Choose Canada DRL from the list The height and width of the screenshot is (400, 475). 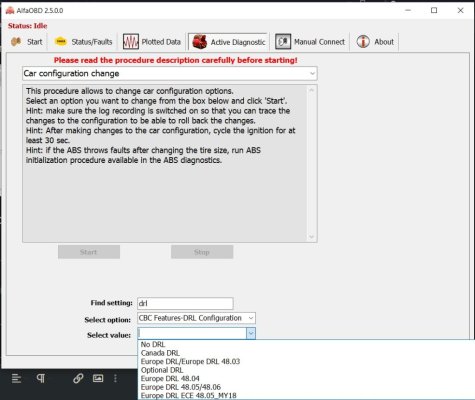click(x=160, y=353)
